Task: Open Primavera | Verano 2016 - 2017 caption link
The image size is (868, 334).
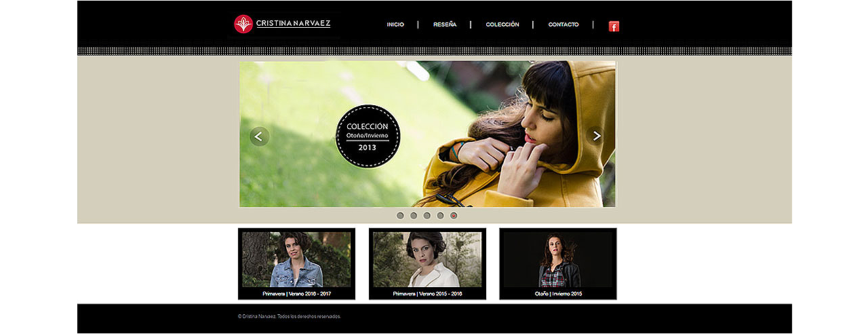Action: click(296, 294)
